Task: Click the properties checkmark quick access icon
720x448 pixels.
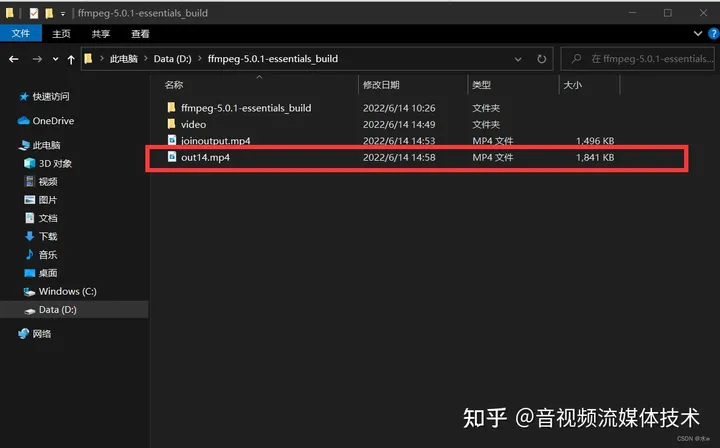Action: [x=34, y=13]
